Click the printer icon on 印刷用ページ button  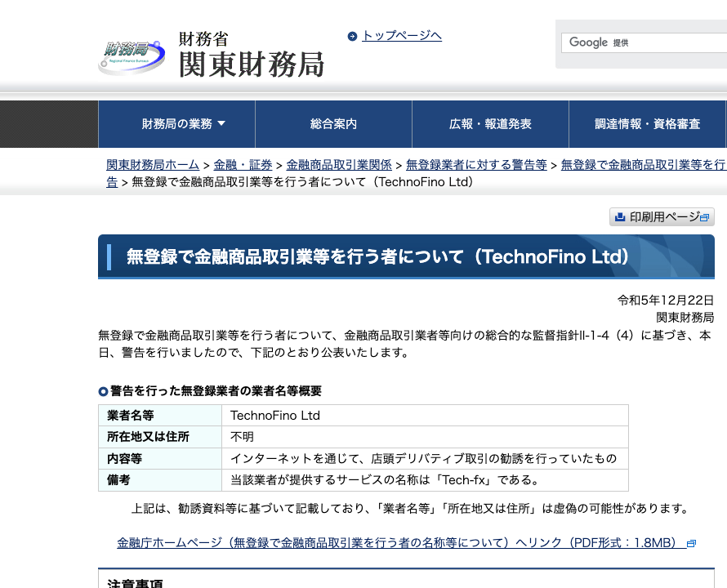tap(620, 217)
